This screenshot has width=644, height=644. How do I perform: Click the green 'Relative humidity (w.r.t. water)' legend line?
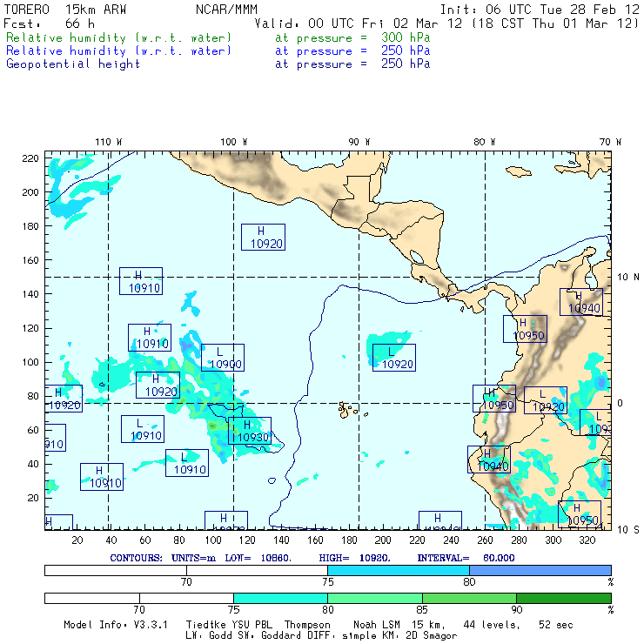click(118, 37)
